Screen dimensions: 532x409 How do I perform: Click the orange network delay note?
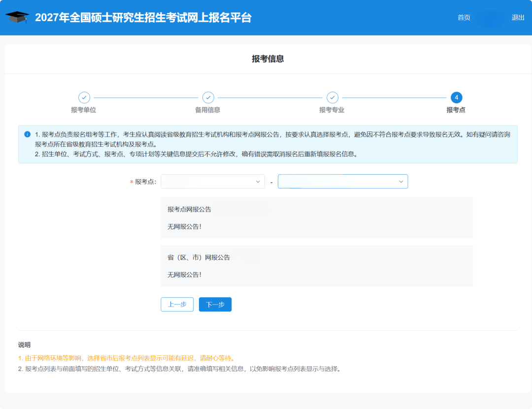[127, 358]
